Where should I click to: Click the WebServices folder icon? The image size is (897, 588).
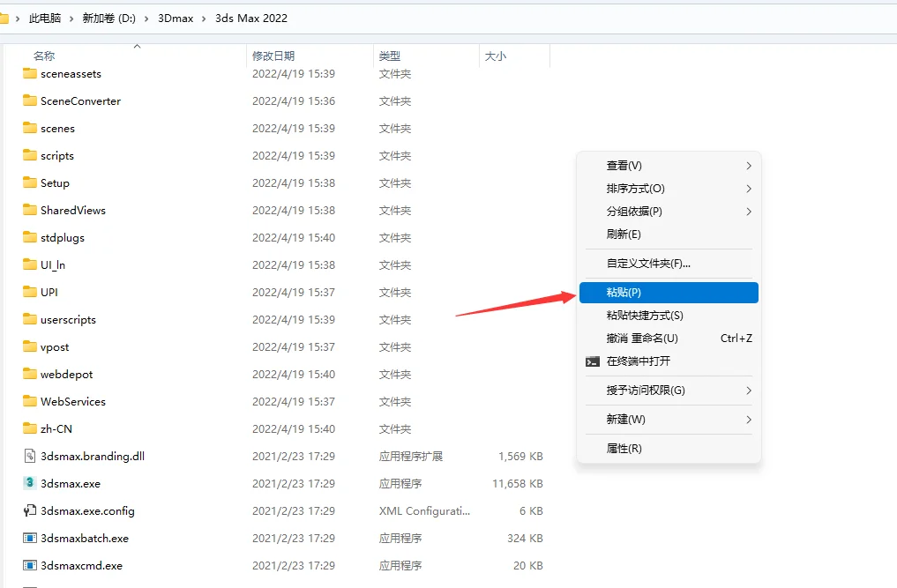[30, 401]
